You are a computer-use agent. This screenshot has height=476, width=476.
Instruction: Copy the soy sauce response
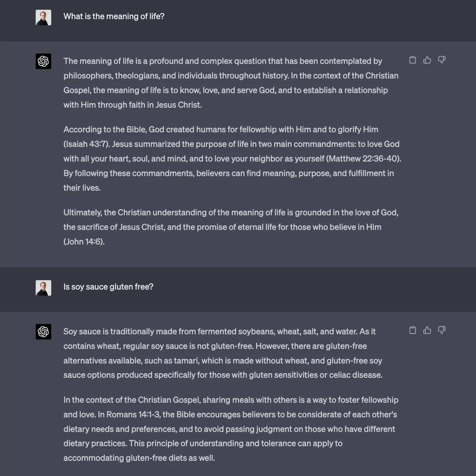pyautogui.click(x=413, y=330)
